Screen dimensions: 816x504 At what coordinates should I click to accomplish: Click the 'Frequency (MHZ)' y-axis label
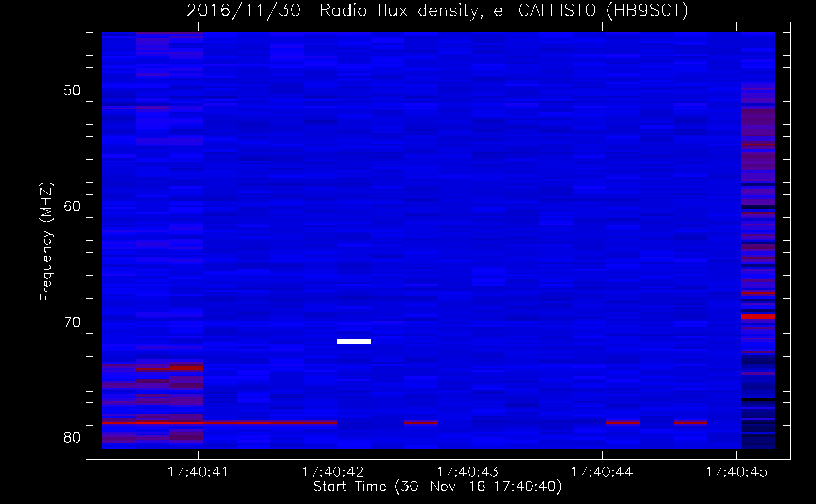46,242
